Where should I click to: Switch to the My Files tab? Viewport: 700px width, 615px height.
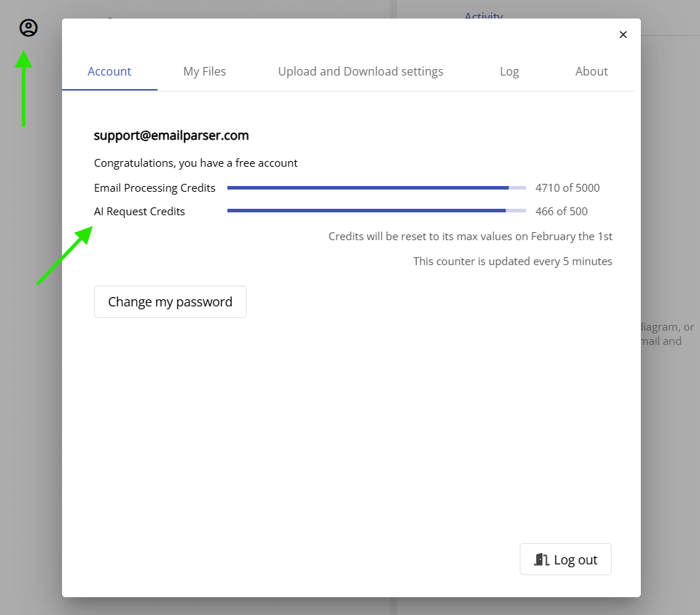click(205, 71)
